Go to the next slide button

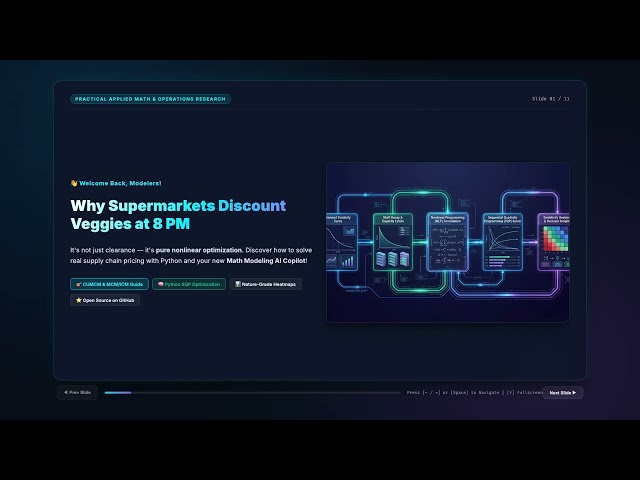click(562, 393)
